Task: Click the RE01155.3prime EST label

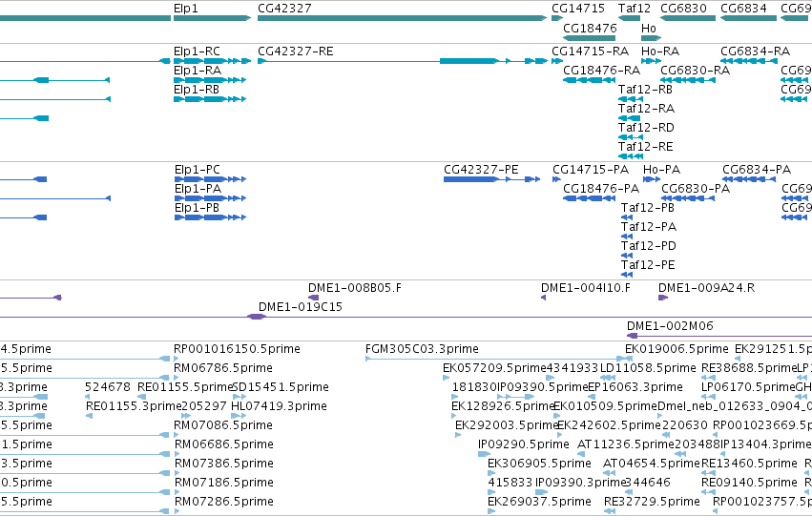Action: click(134, 407)
